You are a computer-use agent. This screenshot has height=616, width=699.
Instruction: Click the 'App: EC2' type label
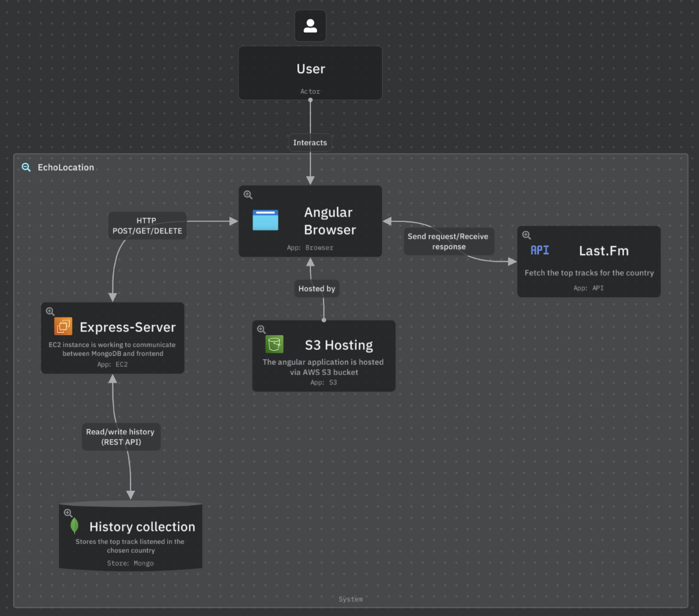pyautogui.click(x=112, y=365)
